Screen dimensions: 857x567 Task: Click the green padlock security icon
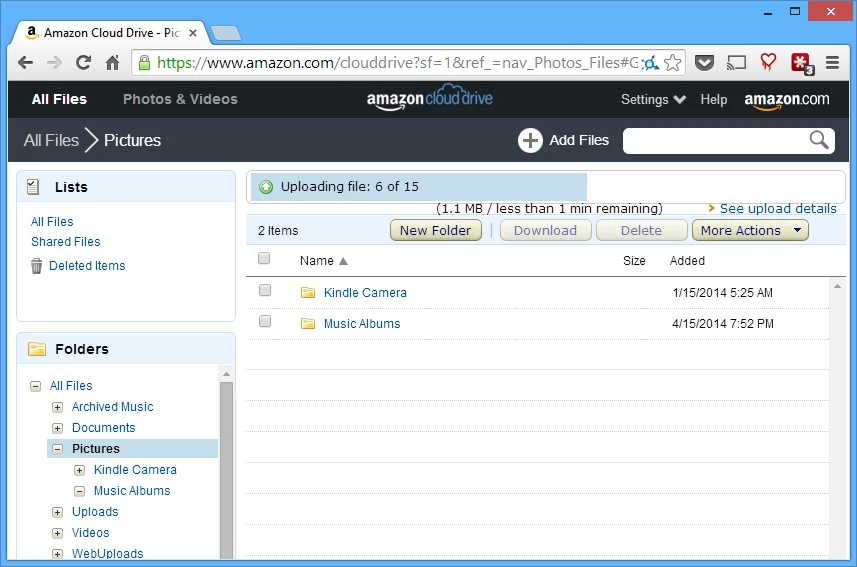pos(144,63)
